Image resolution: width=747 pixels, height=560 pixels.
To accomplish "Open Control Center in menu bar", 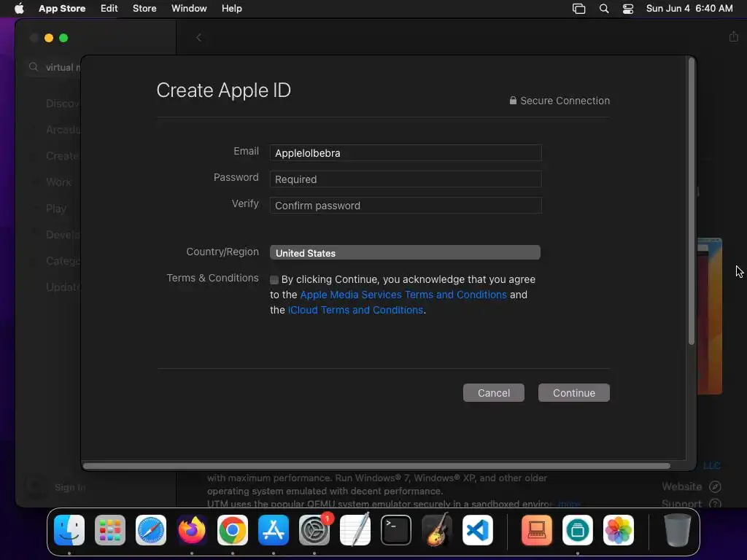I will 628,9.
